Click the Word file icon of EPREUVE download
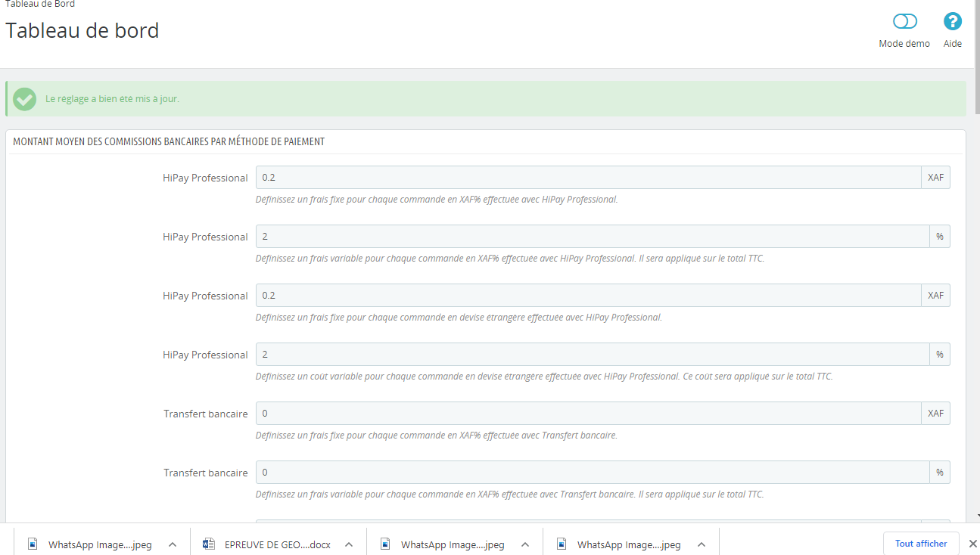The image size is (980, 555). pyautogui.click(x=210, y=544)
